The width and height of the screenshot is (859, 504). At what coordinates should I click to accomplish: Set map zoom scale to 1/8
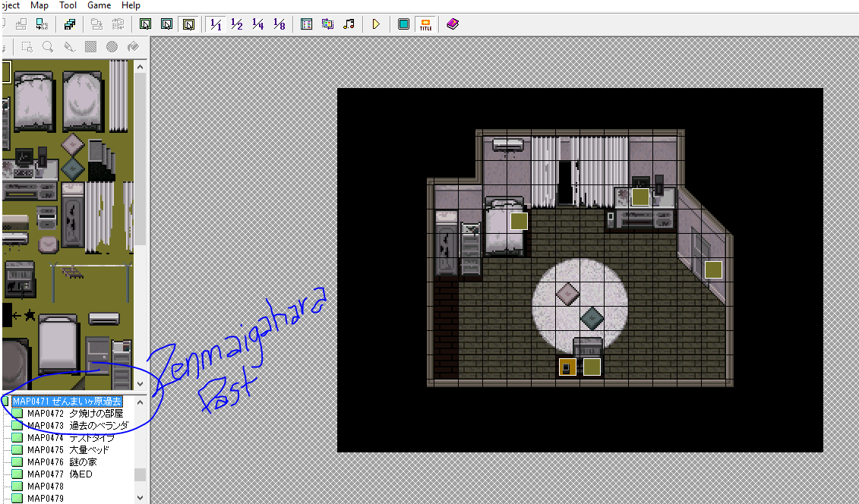click(x=279, y=24)
